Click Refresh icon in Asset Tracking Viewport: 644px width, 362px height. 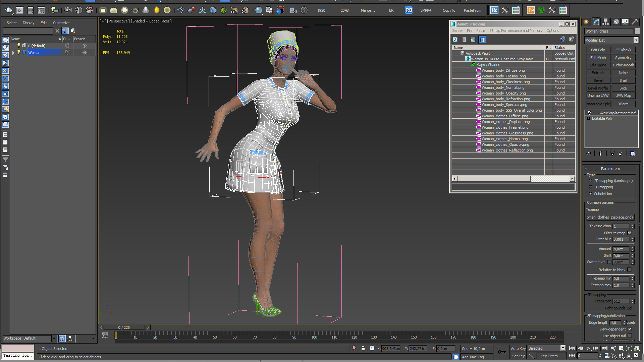tap(455, 40)
